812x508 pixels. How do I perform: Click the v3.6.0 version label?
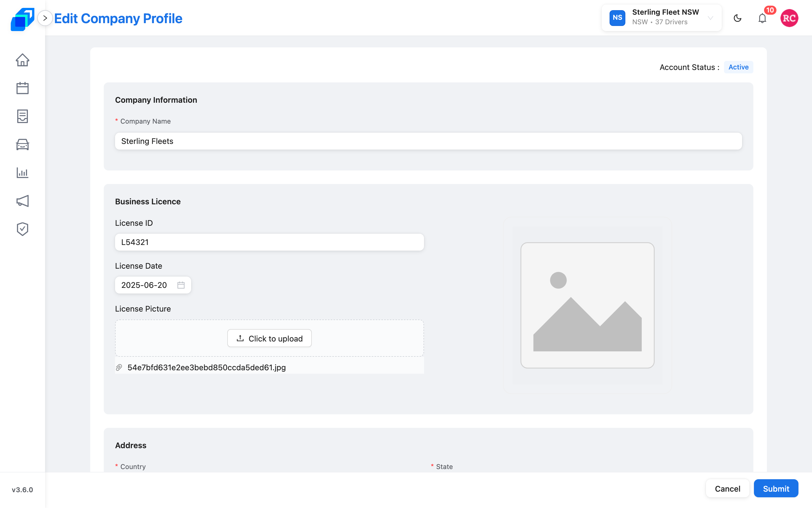click(23, 490)
